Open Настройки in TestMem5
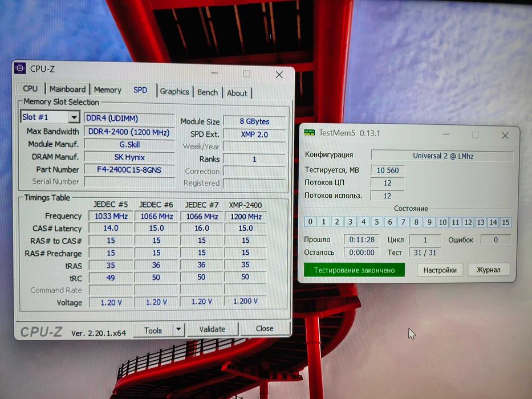532x399 pixels. point(440,270)
